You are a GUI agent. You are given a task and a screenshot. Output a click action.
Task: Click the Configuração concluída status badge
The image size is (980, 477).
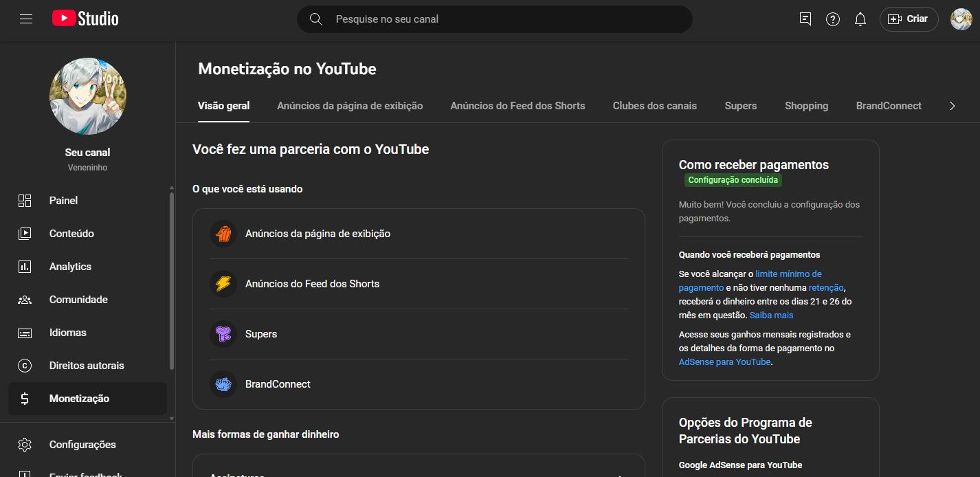coord(733,180)
